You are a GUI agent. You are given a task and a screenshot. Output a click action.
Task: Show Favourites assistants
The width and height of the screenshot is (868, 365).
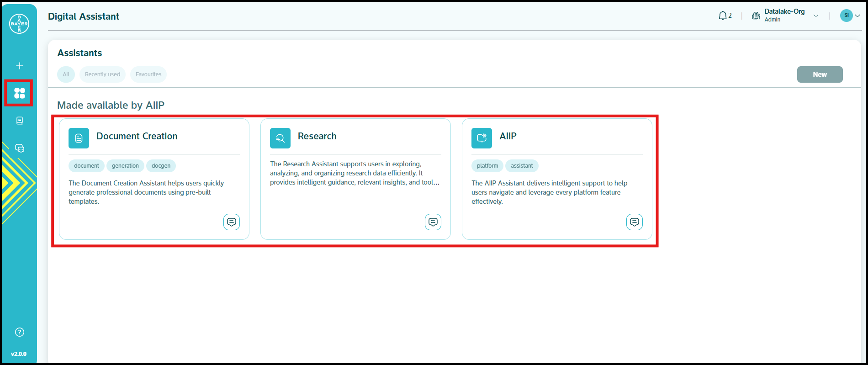[148, 74]
